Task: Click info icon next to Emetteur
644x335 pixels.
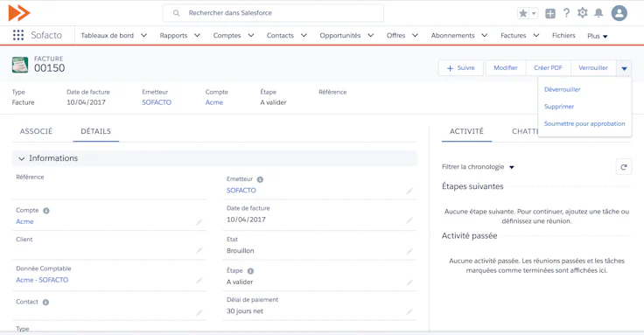Action: tap(260, 179)
